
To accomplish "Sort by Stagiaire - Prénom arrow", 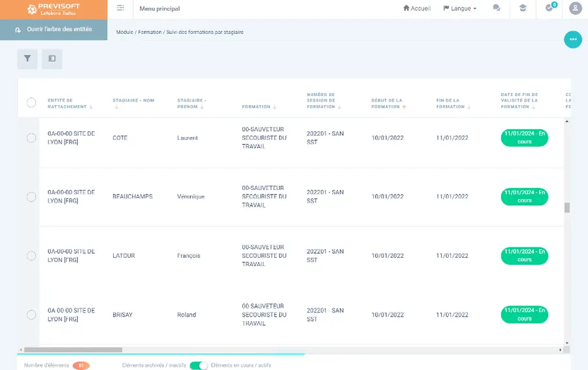I will pos(202,107).
